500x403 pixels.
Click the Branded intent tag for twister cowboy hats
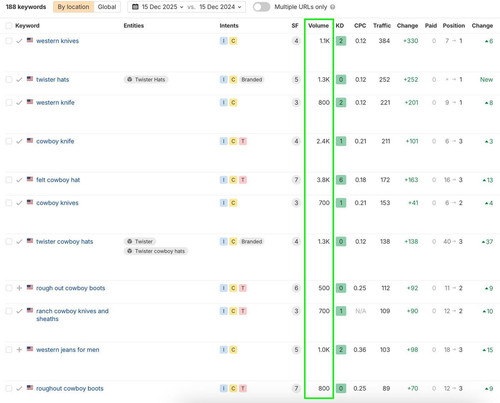click(252, 242)
